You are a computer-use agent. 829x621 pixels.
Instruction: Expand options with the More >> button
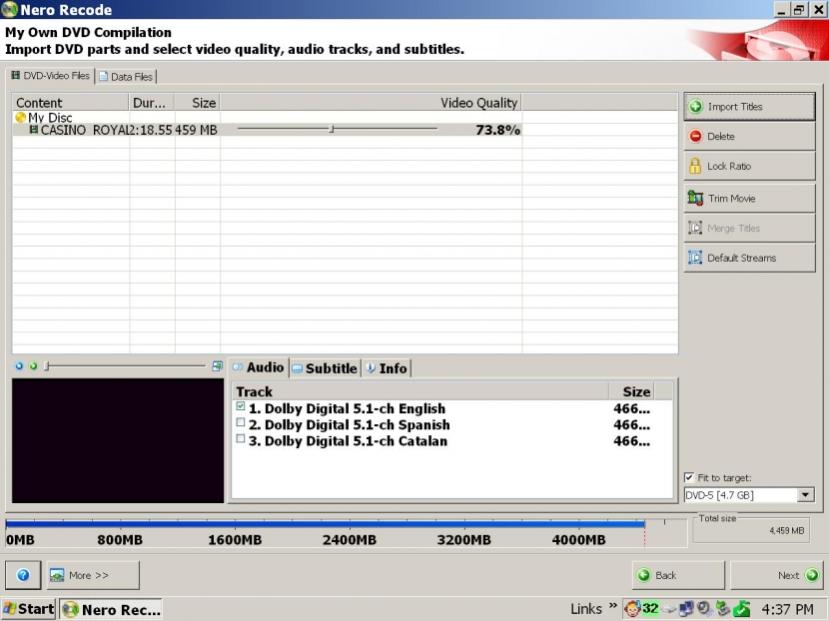click(x=93, y=575)
